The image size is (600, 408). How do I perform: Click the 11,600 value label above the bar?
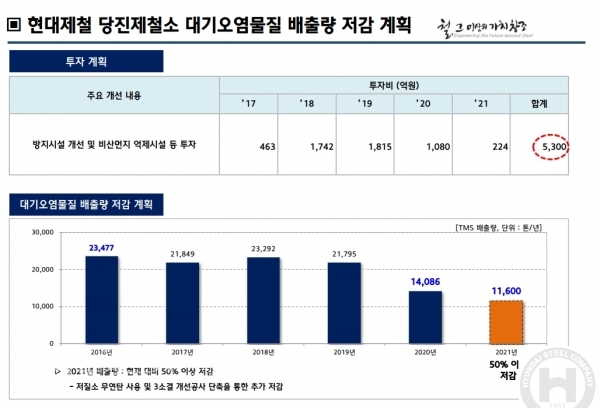coord(506,291)
